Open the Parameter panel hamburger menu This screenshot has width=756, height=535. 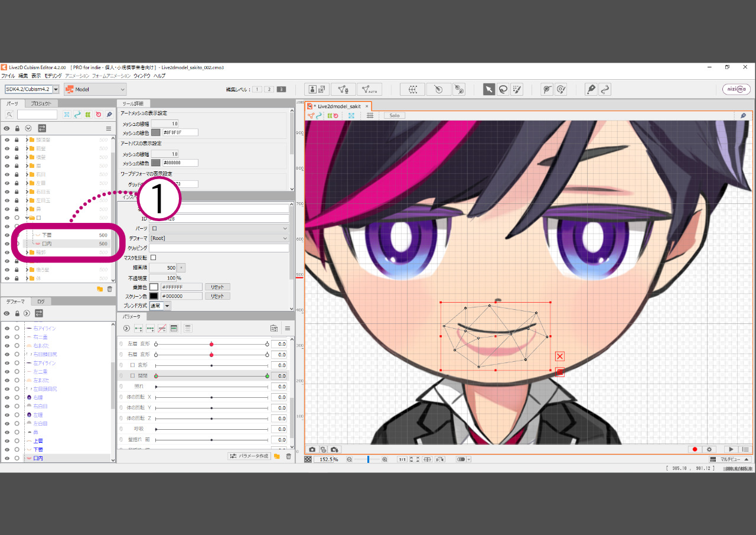click(288, 328)
